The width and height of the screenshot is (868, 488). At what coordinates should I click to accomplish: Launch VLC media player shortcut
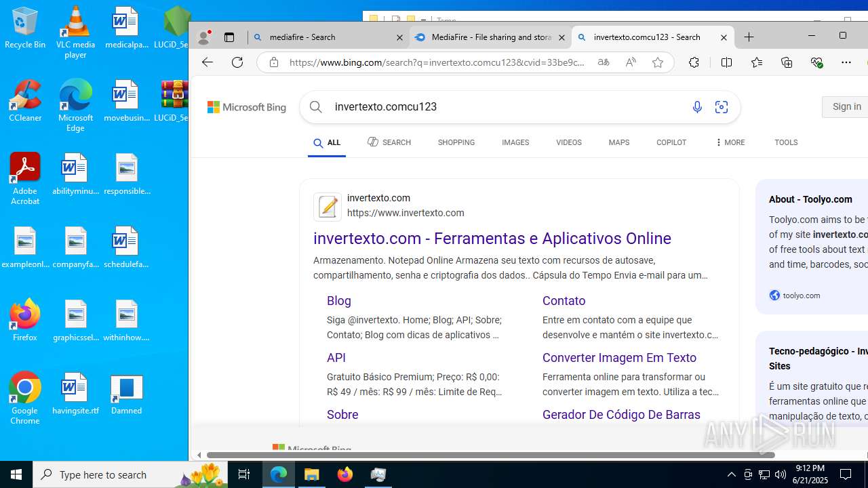point(75,33)
